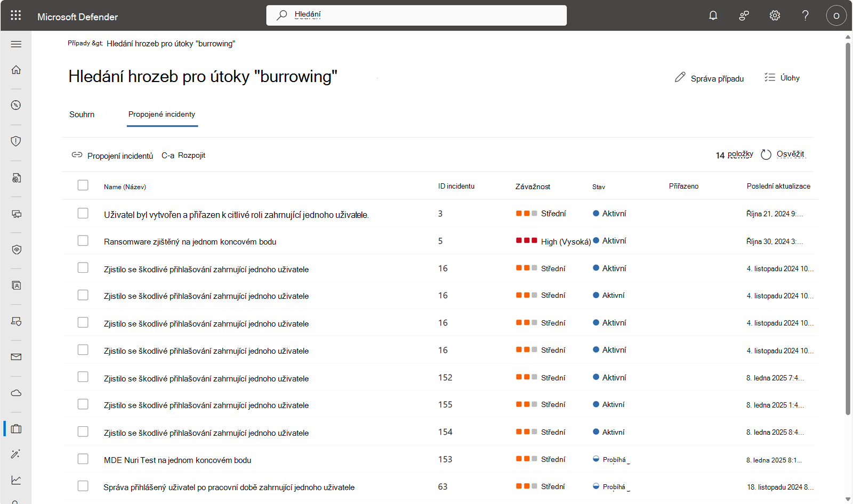Open notifications bell icon
This screenshot has height=504, width=853.
(x=713, y=15)
